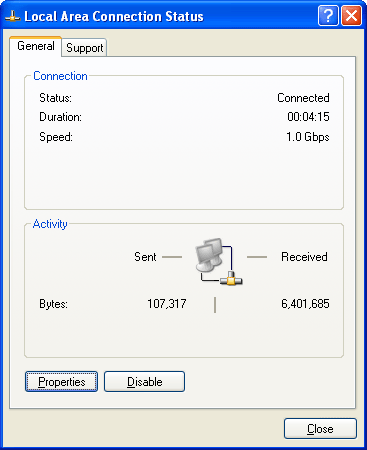
Task: Click the dialog title text
Action: point(114,16)
